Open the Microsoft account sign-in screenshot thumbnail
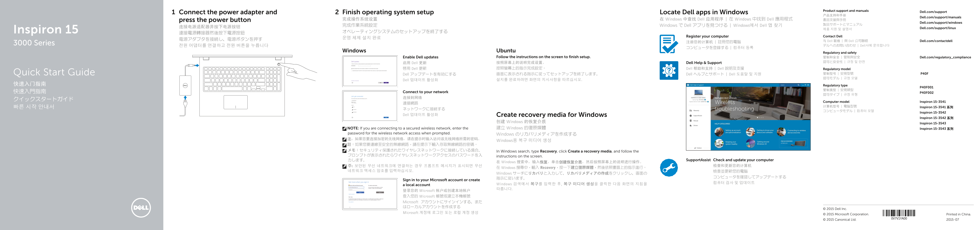 click(370, 194)
